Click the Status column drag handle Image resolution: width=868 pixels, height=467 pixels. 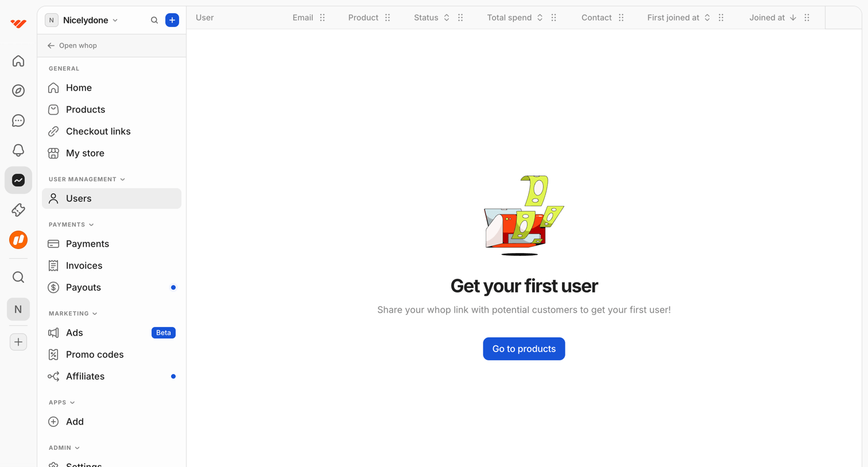[460, 18]
